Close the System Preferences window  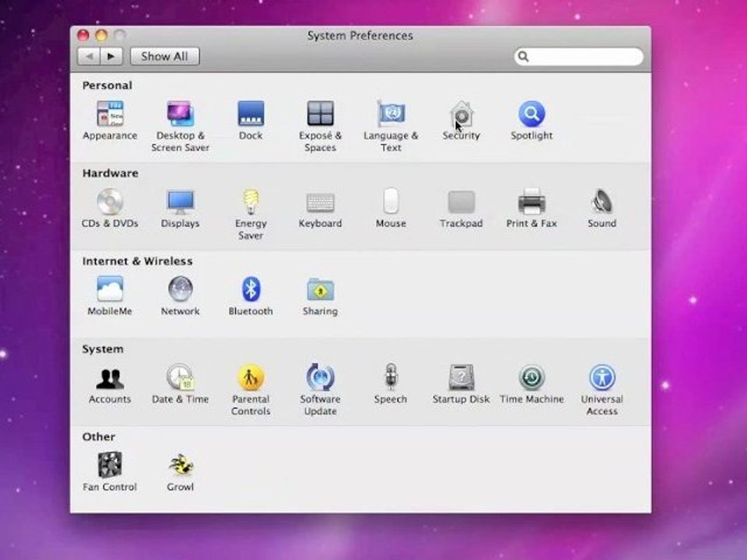(83, 35)
